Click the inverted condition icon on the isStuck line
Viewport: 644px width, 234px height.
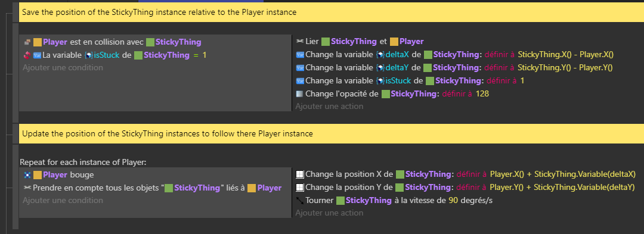[27, 55]
